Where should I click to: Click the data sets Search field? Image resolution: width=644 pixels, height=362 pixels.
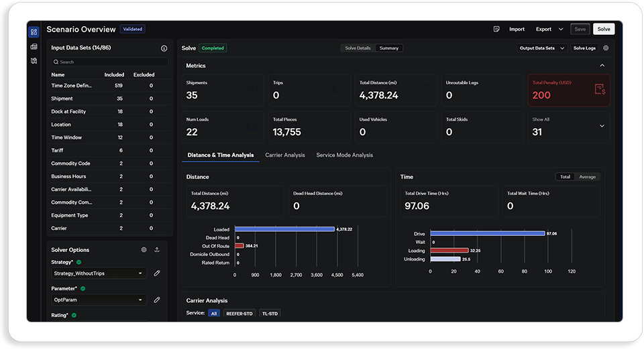coord(110,62)
